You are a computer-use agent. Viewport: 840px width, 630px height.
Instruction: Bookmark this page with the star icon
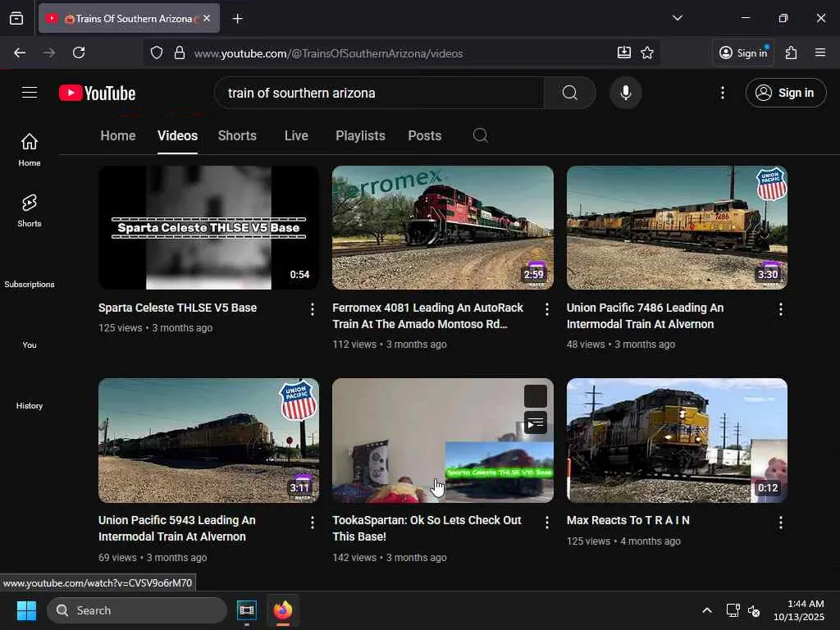pyautogui.click(x=647, y=52)
